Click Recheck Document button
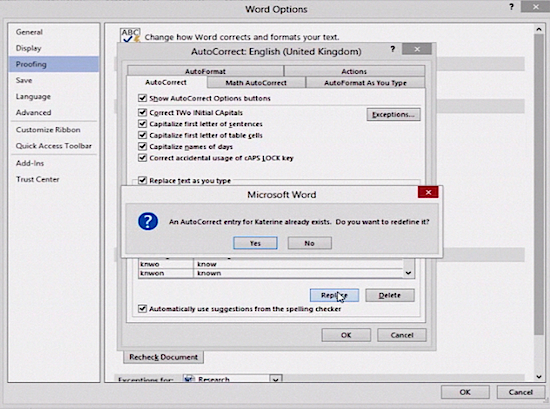Screen dimensions: 550x409 click(x=163, y=357)
